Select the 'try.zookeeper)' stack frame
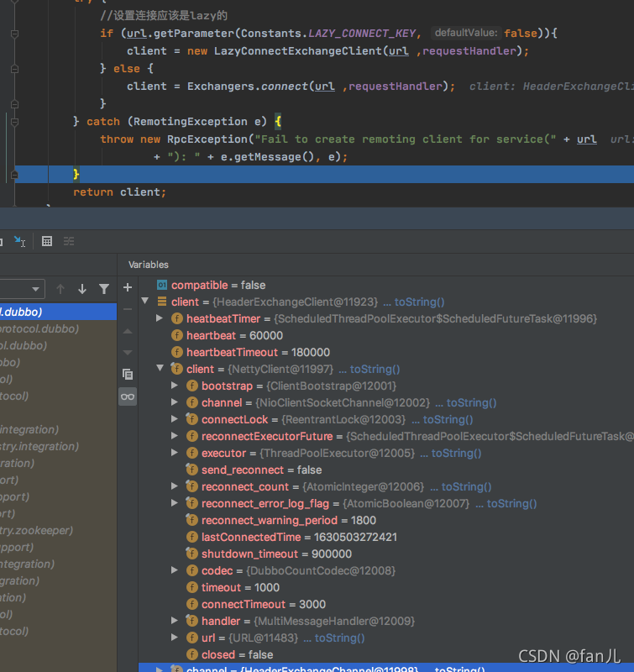 click(x=58, y=530)
